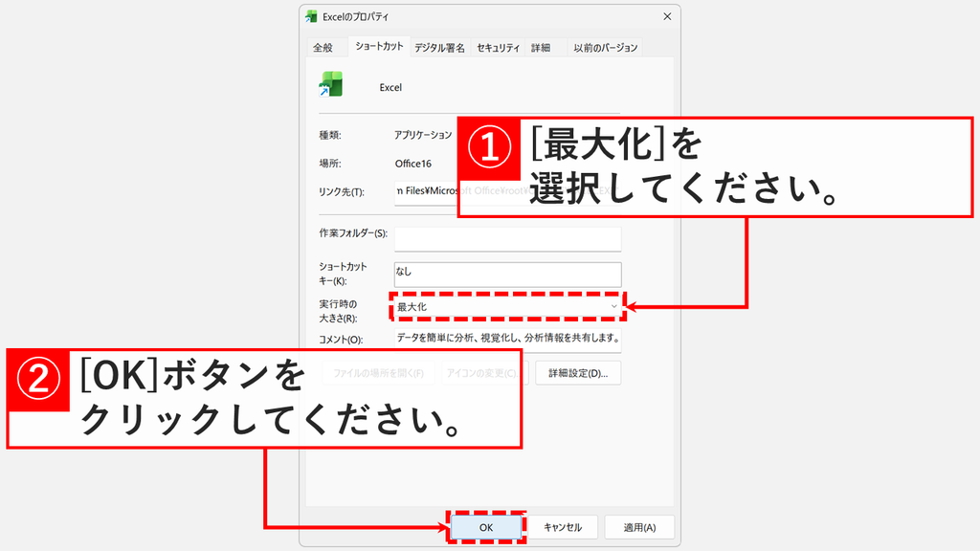
Task: Close the Excel properties dialog
Action: 667,17
